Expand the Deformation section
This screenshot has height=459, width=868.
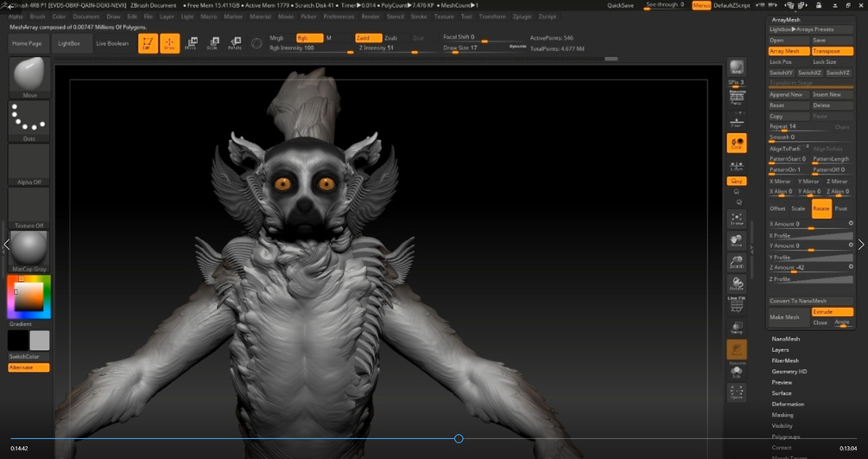click(788, 405)
